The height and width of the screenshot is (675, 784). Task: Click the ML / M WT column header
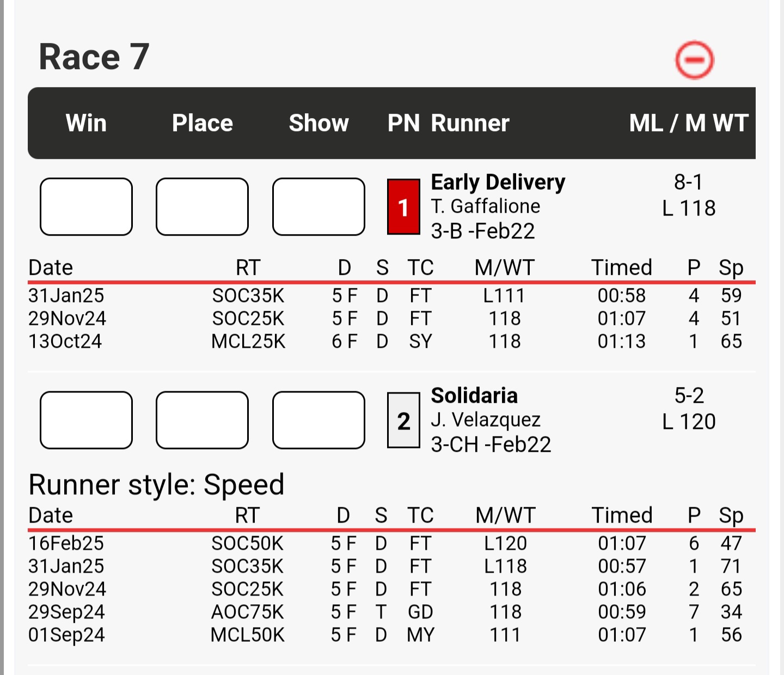[x=689, y=123]
